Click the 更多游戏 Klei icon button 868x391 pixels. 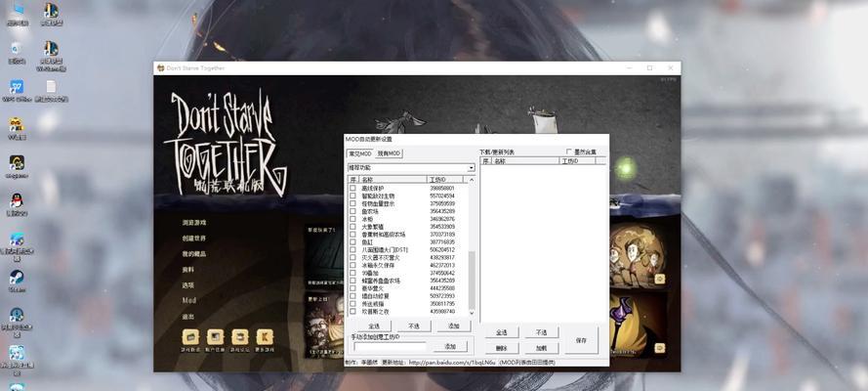[265, 336]
